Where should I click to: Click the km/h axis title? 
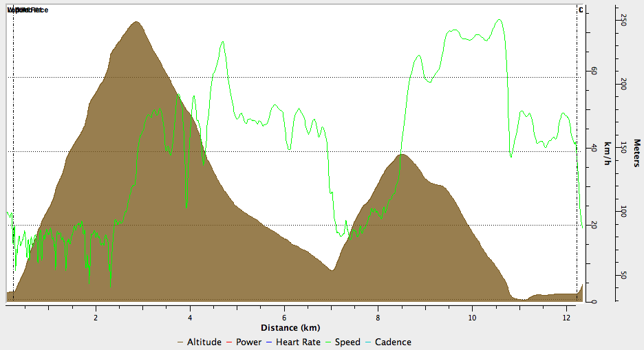[608, 153]
